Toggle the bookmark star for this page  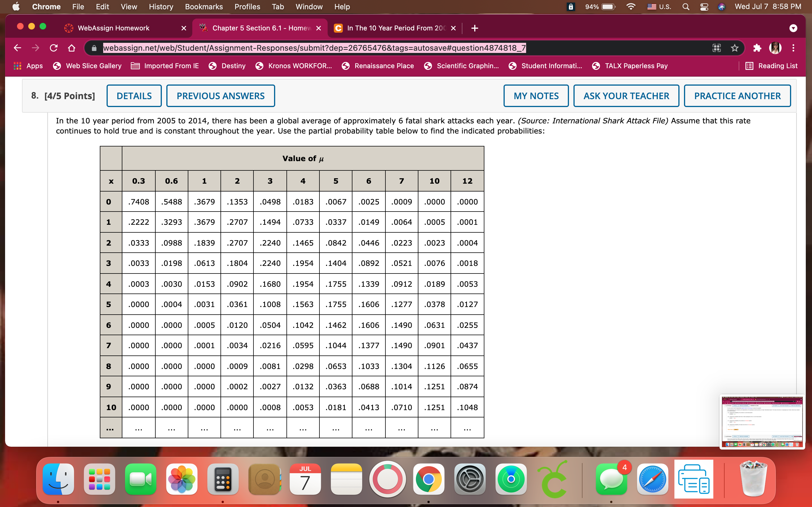[x=734, y=48]
